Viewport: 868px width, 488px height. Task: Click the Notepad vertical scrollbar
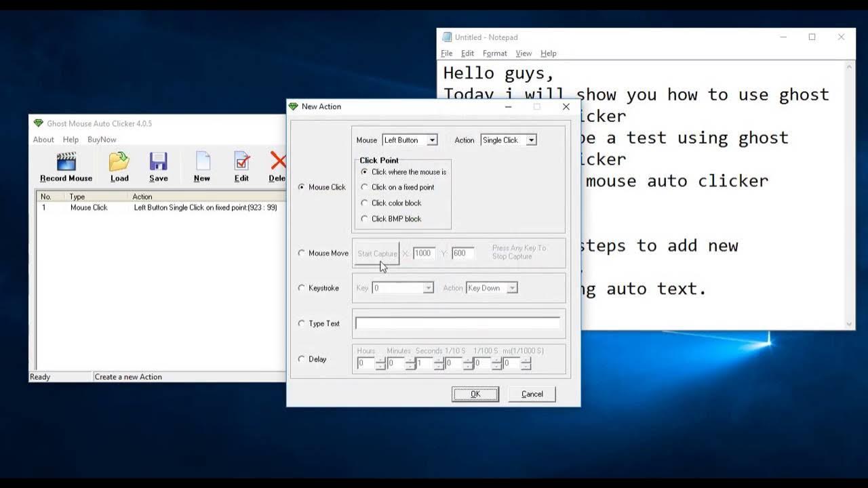pyautogui.click(x=850, y=195)
